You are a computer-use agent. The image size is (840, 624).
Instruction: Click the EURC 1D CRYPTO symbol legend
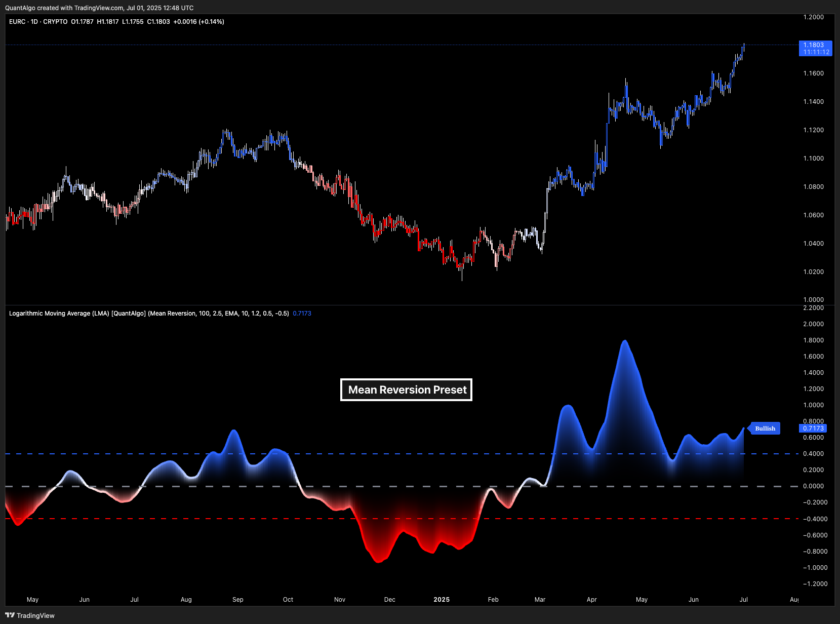click(38, 22)
